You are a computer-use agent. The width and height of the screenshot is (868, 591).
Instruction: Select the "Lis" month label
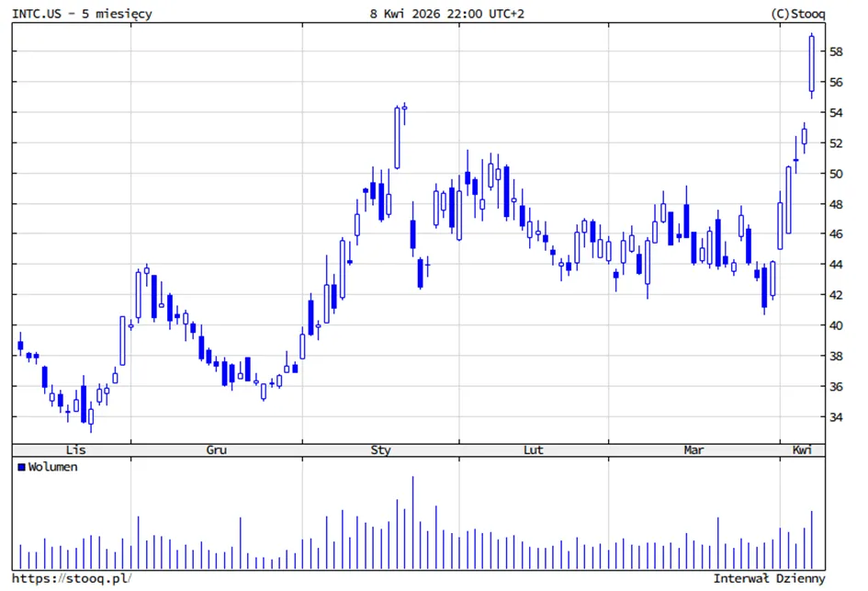76,449
